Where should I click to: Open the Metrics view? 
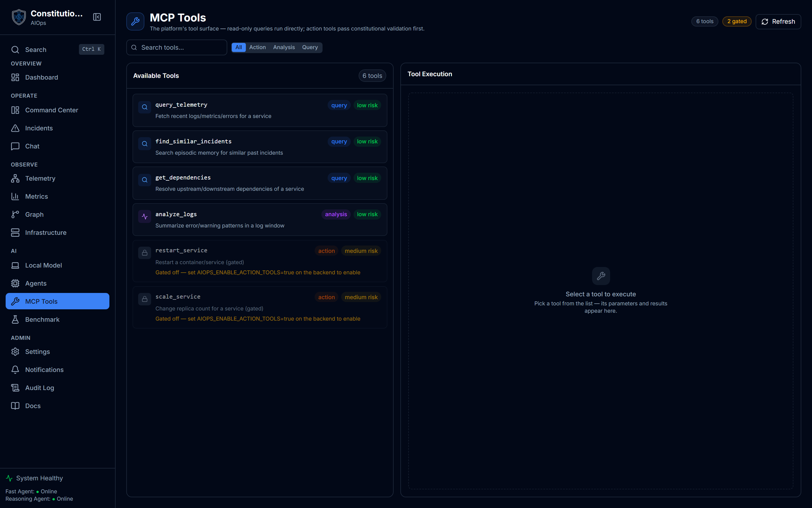coord(58,196)
